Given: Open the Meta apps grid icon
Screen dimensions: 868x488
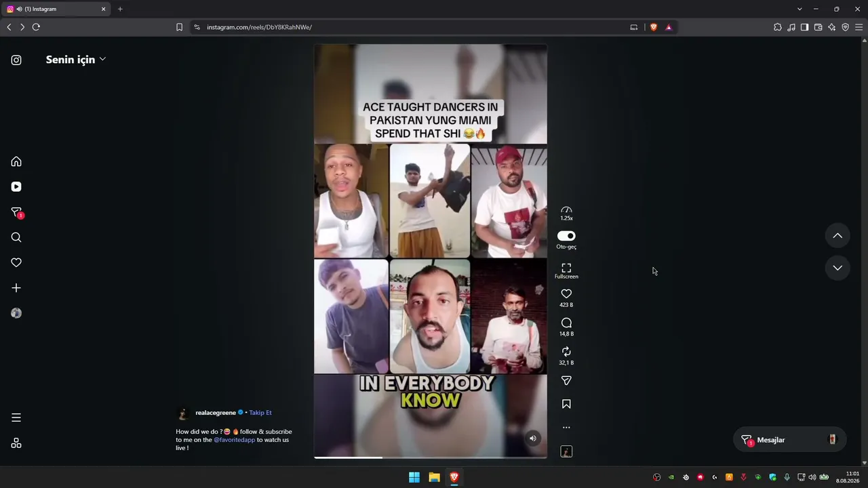Looking at the screenshot, I should [x=16, y=443].
